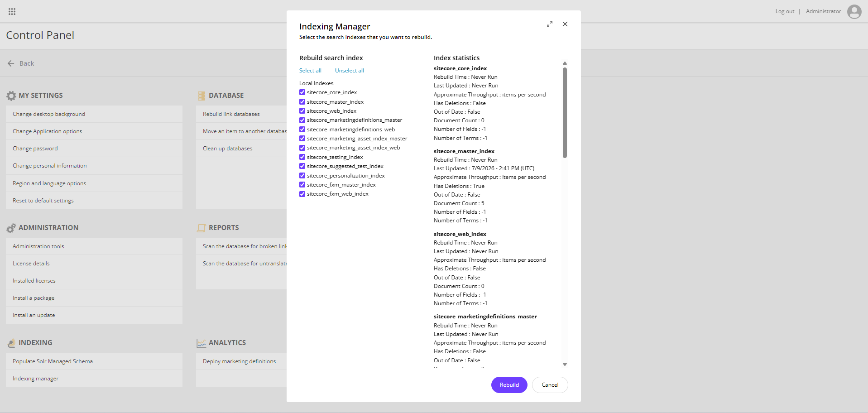Click the Unselect all link
The image size is (868, 413).
click(x=350, y=71)
